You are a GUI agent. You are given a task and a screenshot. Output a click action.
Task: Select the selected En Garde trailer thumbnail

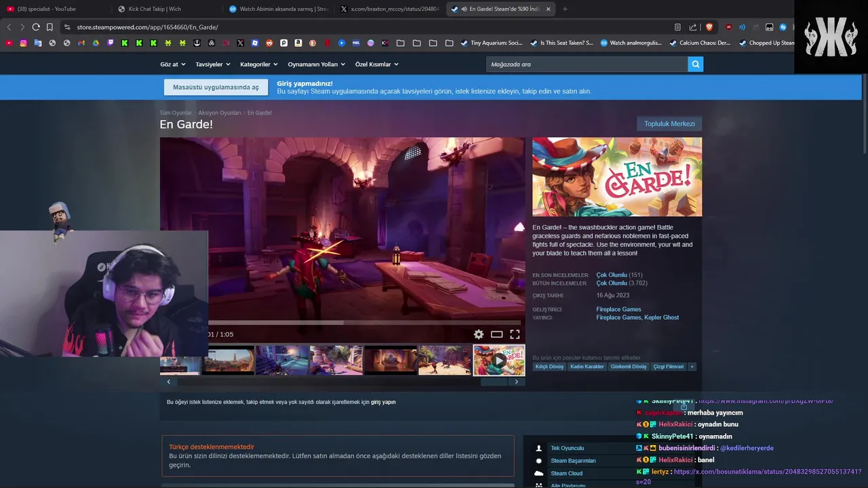[499, 360]
